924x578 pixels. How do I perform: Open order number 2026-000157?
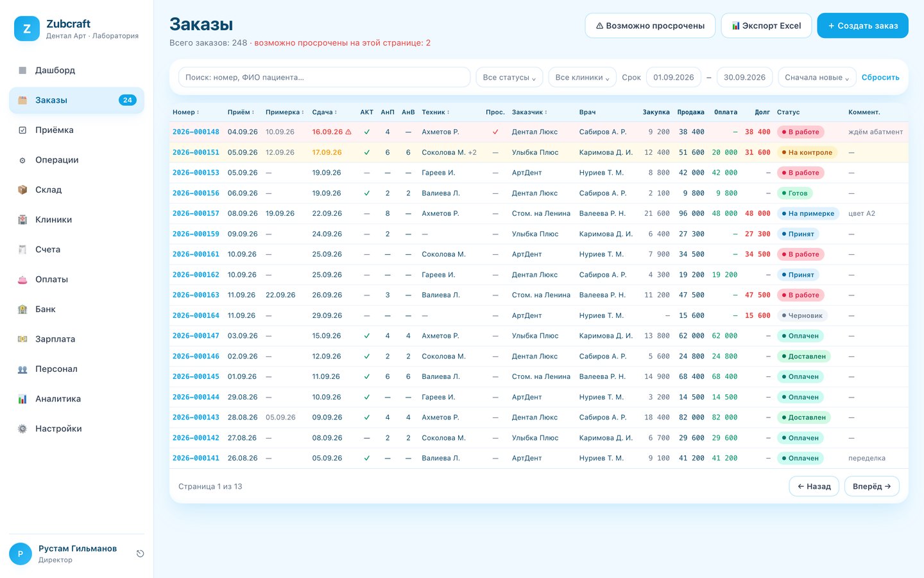[x=196, y=214]
